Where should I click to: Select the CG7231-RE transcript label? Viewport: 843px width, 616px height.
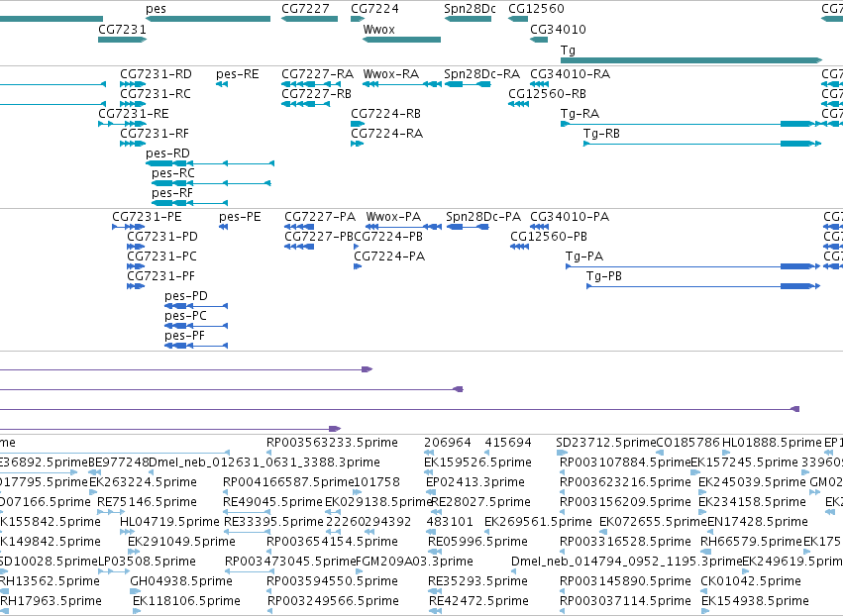[134, 114]
